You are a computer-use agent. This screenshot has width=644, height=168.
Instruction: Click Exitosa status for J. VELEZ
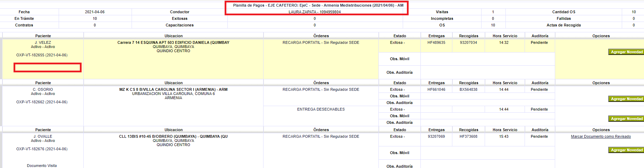tap(397, 42)
